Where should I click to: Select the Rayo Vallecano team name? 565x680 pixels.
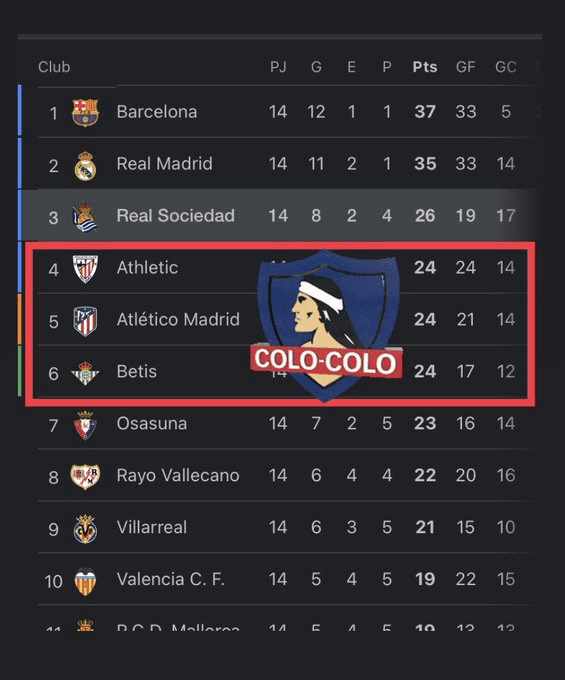pyautogui.click(x=178, y=475)
